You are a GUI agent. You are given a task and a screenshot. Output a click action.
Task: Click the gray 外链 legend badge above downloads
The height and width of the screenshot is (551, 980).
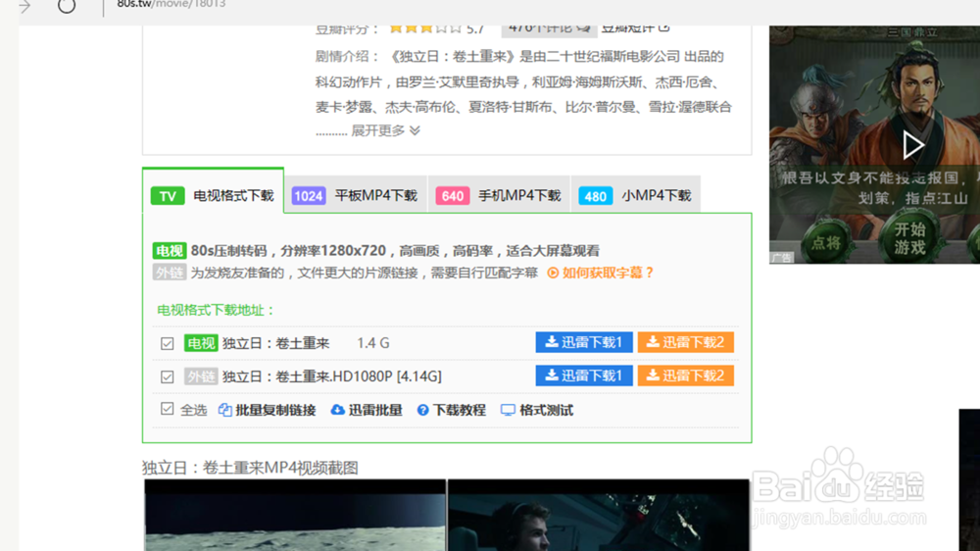(x=170, y=273)
